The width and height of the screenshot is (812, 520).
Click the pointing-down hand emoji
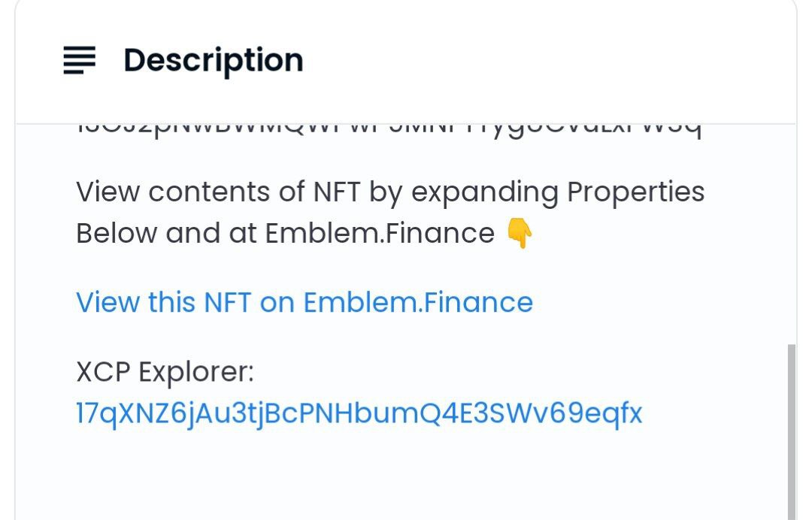tap(519, 233)
